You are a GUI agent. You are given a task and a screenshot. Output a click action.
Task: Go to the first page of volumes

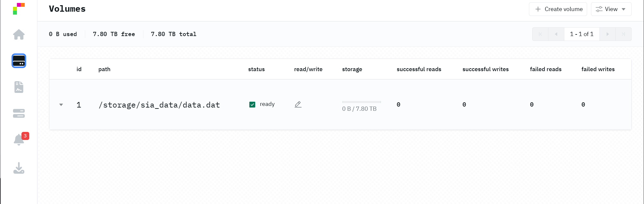click(x=540, y=34)
